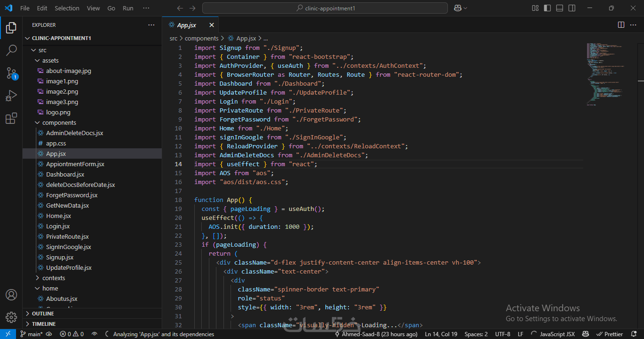Collapse the components folder
644x339 pixels.
pyautogui.click(x=92, y=122)
